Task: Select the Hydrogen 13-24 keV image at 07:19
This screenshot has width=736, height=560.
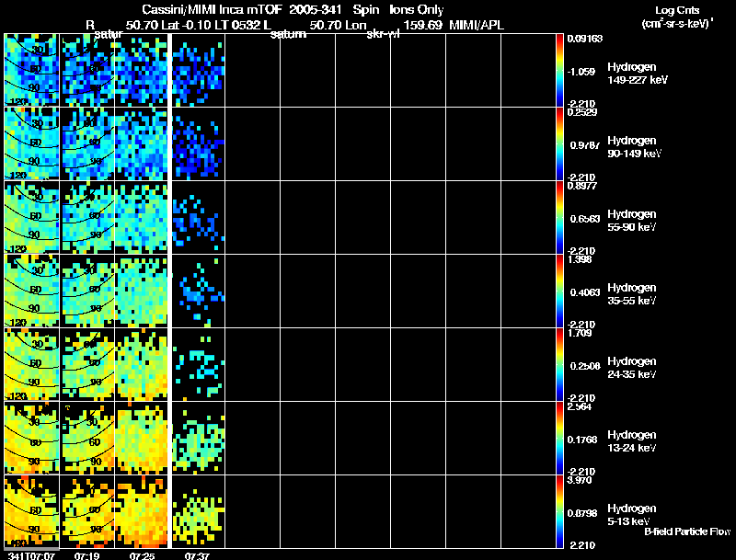Action: (x=86, y=438)
